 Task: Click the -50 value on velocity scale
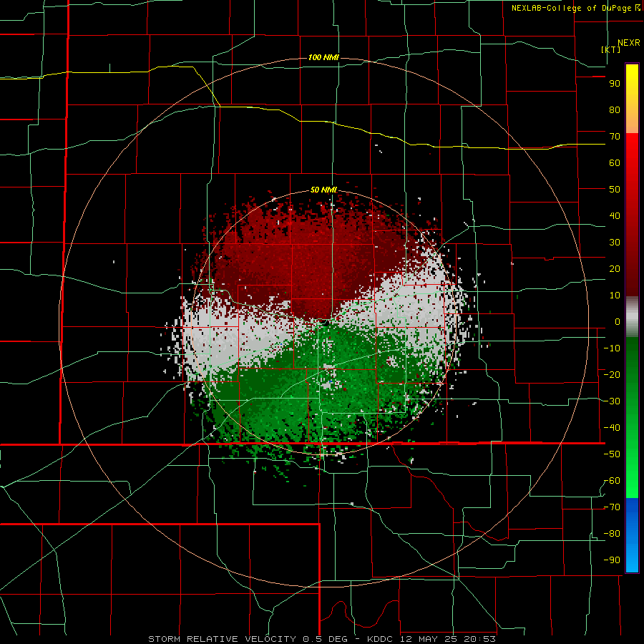(612, 454)
